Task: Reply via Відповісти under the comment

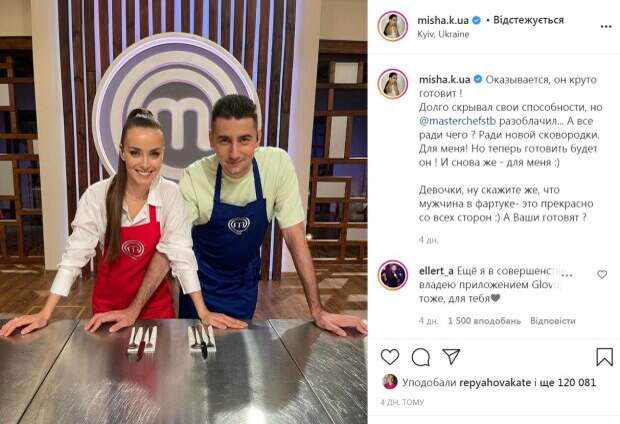Action: click(552, 321)
